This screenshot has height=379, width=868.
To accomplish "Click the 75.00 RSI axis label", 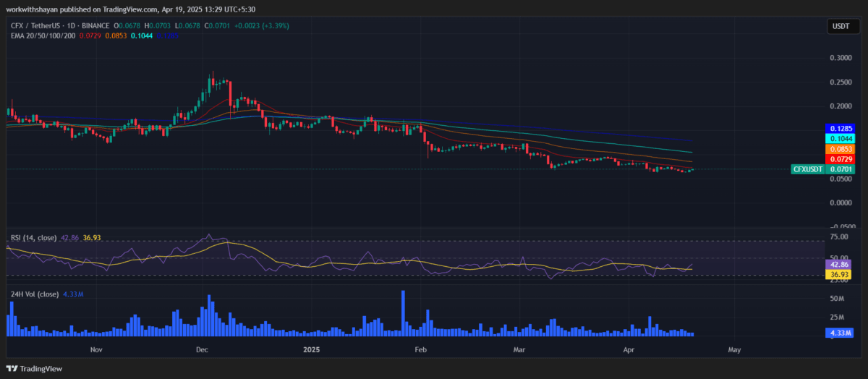I will pyautogui.click(x=839, y=237).
